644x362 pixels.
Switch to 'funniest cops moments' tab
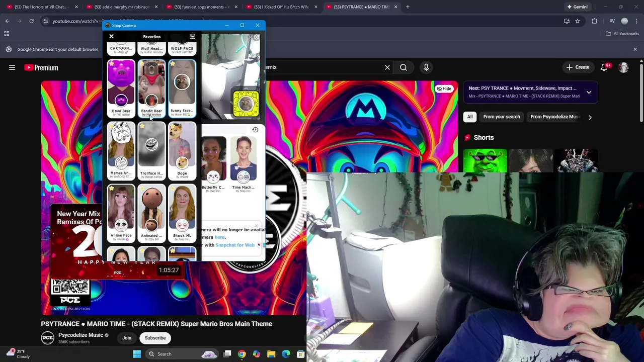point(202,7)
